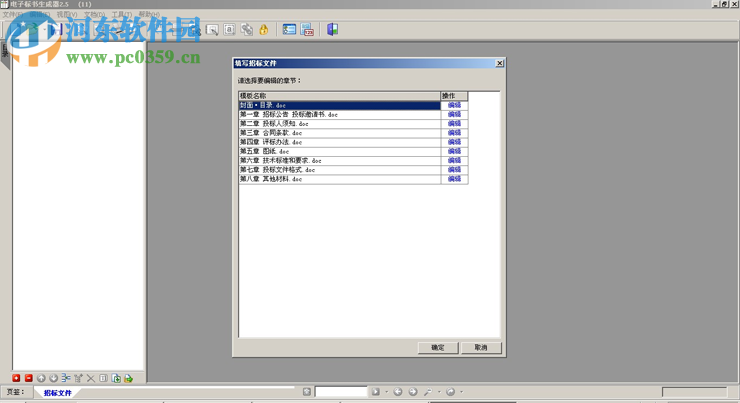Image resolution: width=740 pixels, height=403 pixels.
Task: Click the back arrow in bottom navigation bar
Action: pyautogui.click(x=398, y=392)
